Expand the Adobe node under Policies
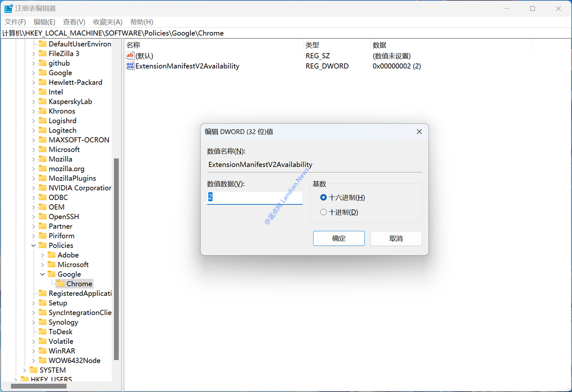This screenshot has height=392, width=572. tap(42, 255)
